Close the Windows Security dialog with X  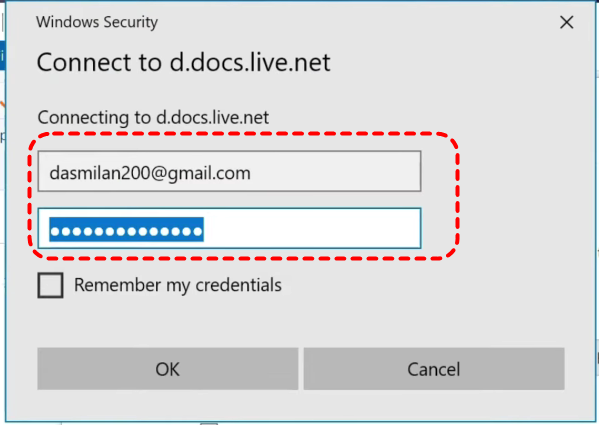[x=567, y=22]
